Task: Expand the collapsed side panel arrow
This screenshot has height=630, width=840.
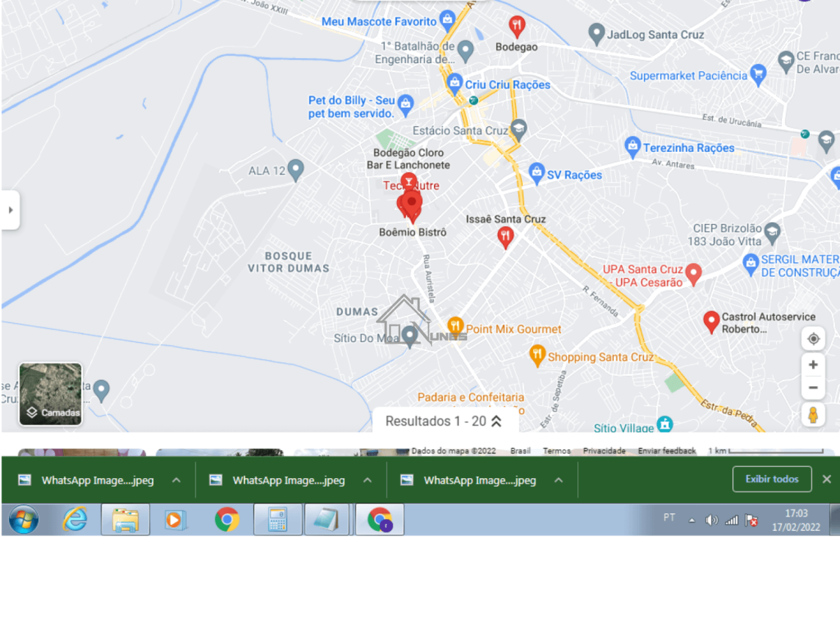Action: [x=10, y=210]
